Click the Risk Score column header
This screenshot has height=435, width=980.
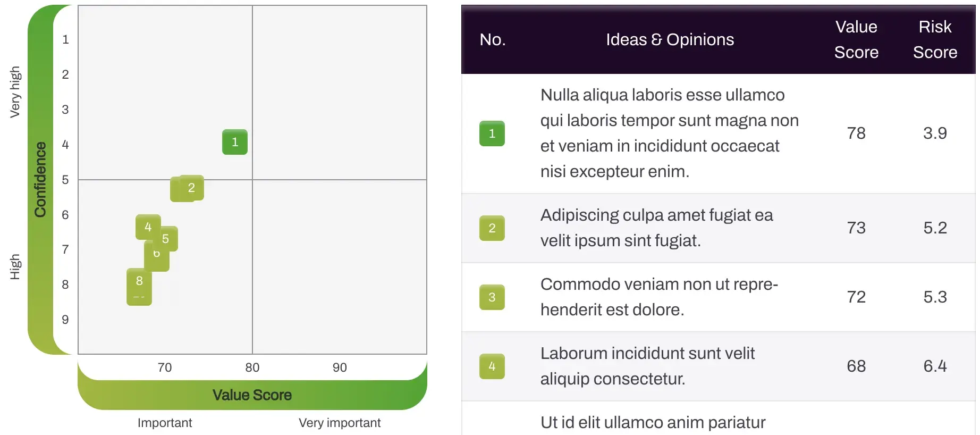pos(934,39)
